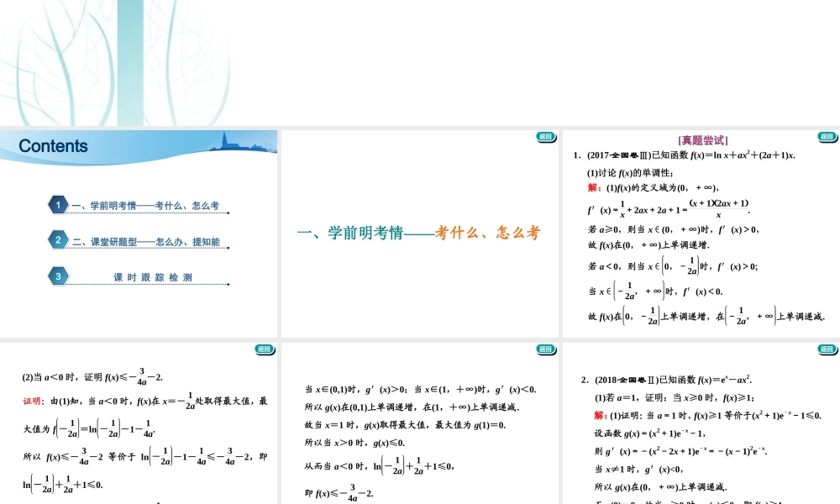
Task: Click 返回 button on the [真题尝试] slide
Action: 827,137
